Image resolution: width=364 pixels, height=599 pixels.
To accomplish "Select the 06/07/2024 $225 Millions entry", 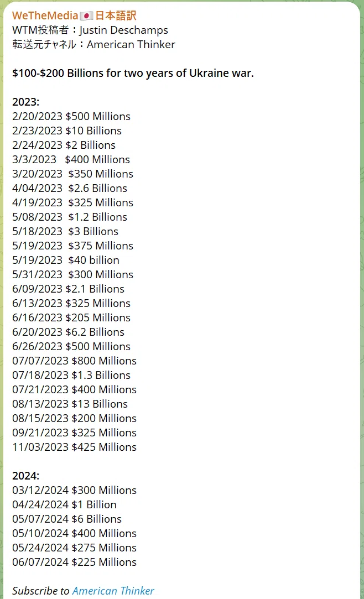I will click(75, 562).
